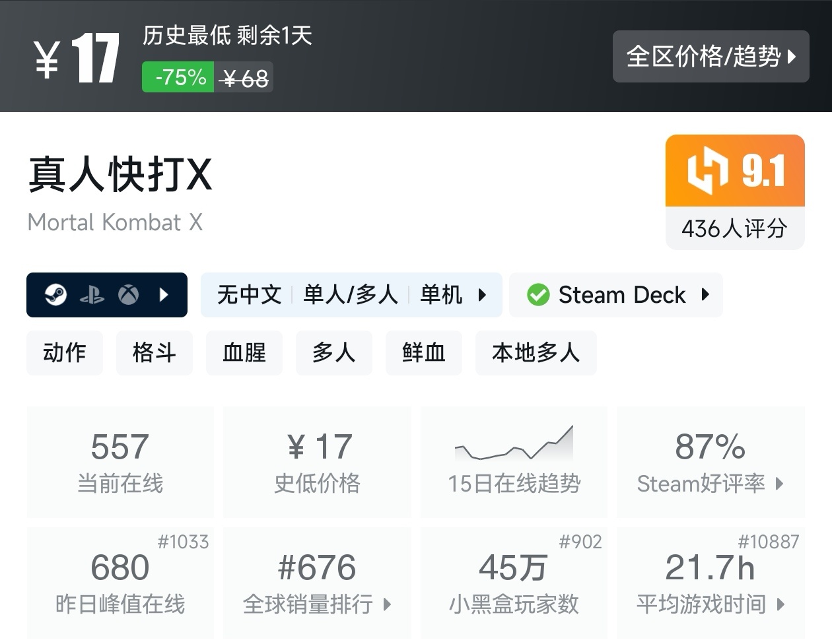Select the 鲜血 tag
This screenshot has height=644, width=832.
[x=424, y=353]
